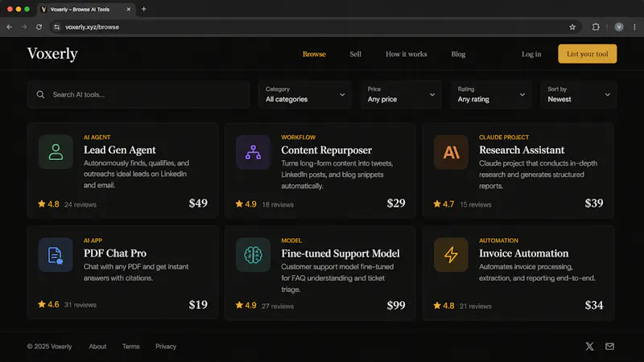The width and height of the screenshot is (644, 362).
Task: Click the 31 reviews text
Action: coord(80,305)
